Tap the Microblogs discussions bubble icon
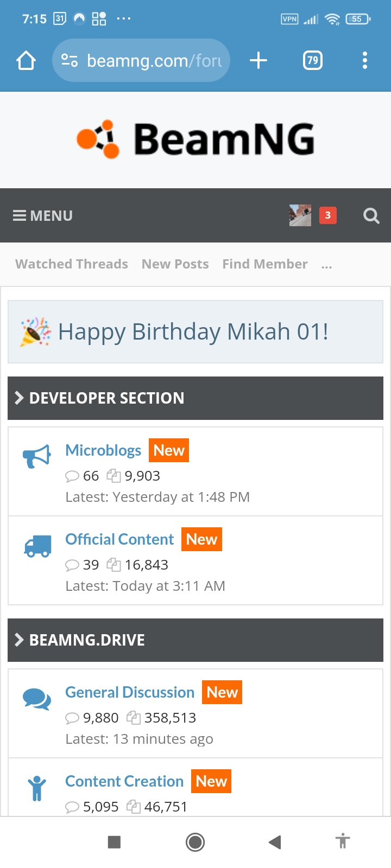The width and height of the screenshot is (391, 868). (x=72, y=476)
